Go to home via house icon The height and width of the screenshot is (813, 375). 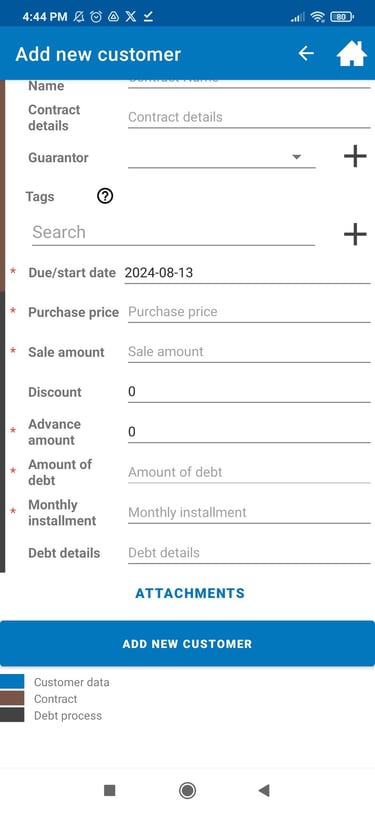352,53
